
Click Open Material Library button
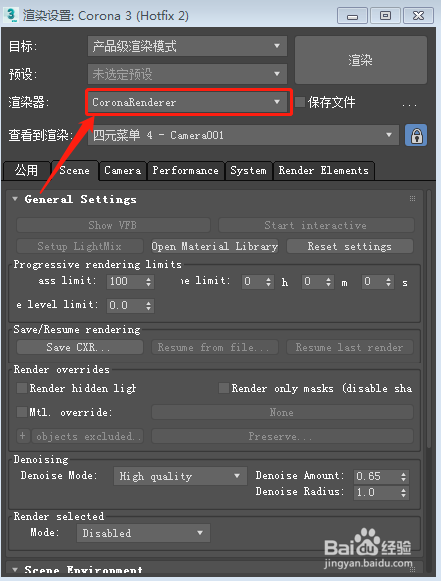click(215, 246)
